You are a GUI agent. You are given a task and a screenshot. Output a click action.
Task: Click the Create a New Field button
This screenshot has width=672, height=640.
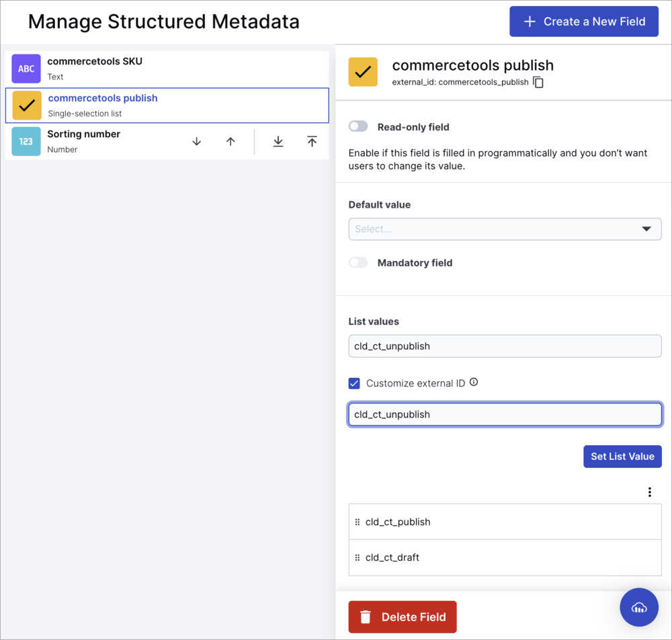(584, 22)
